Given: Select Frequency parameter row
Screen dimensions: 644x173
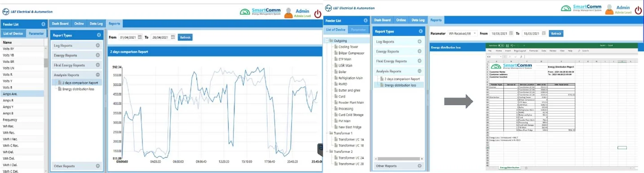Looking at the screenshot, I should tap(22, 120).
